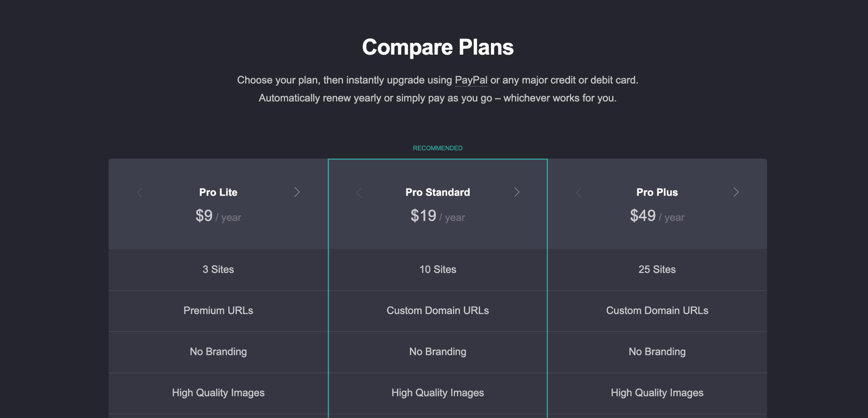Click the $9 / year price
The width and height of the screenshot is (868, 418).
click(218, 216)
